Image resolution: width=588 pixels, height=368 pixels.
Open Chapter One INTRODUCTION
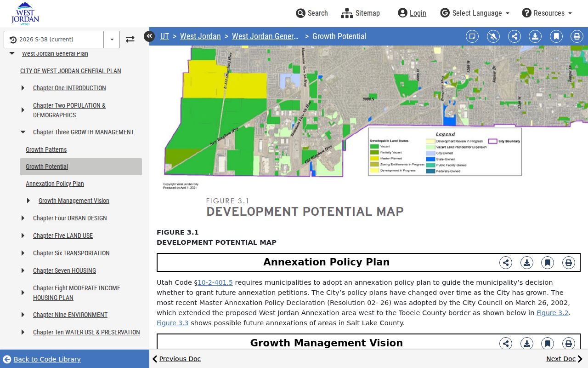69,88
